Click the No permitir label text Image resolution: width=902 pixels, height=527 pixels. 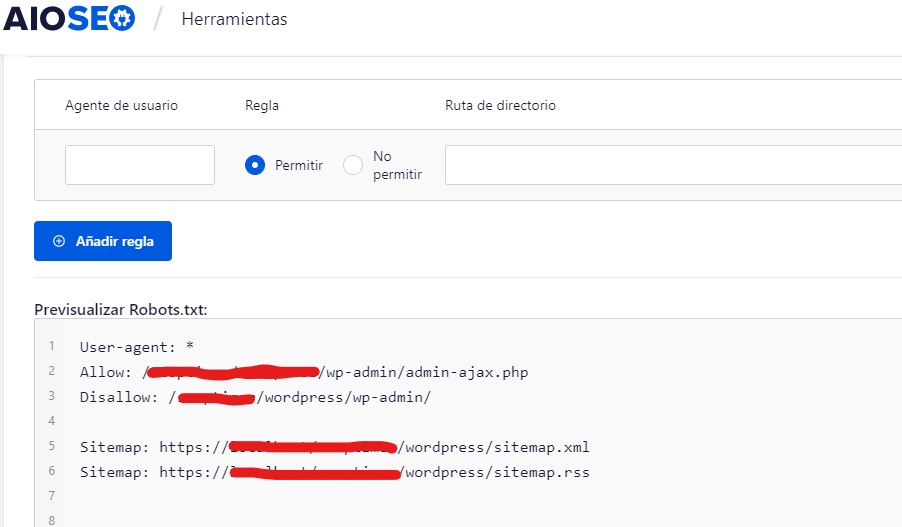[x=398, y=165]
